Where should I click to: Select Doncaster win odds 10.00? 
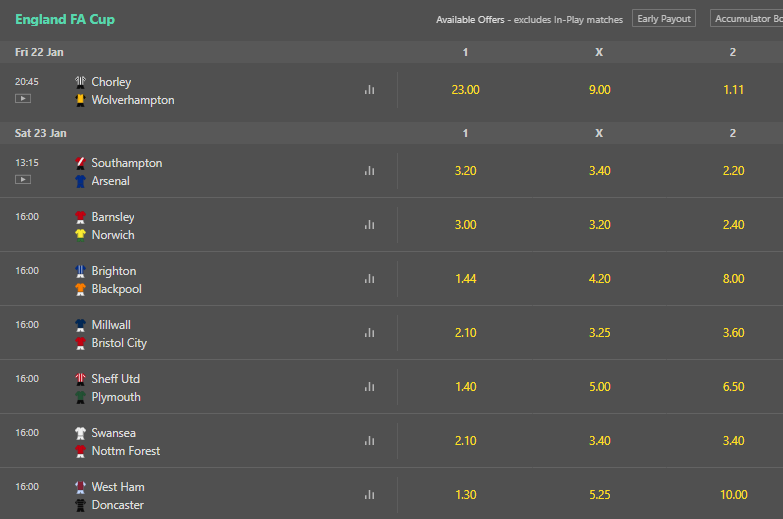(x=733, y=495)
